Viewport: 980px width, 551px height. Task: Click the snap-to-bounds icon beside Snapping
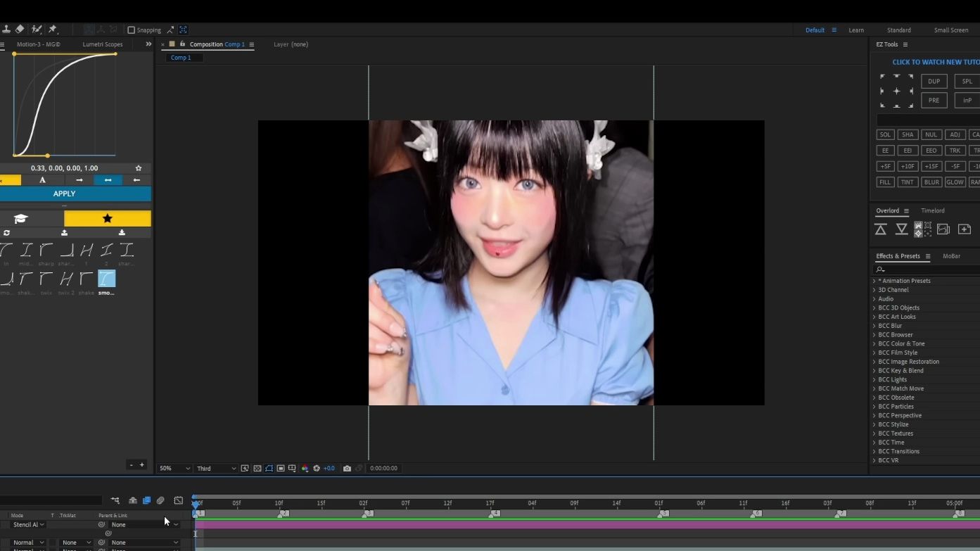coord(170,30)
